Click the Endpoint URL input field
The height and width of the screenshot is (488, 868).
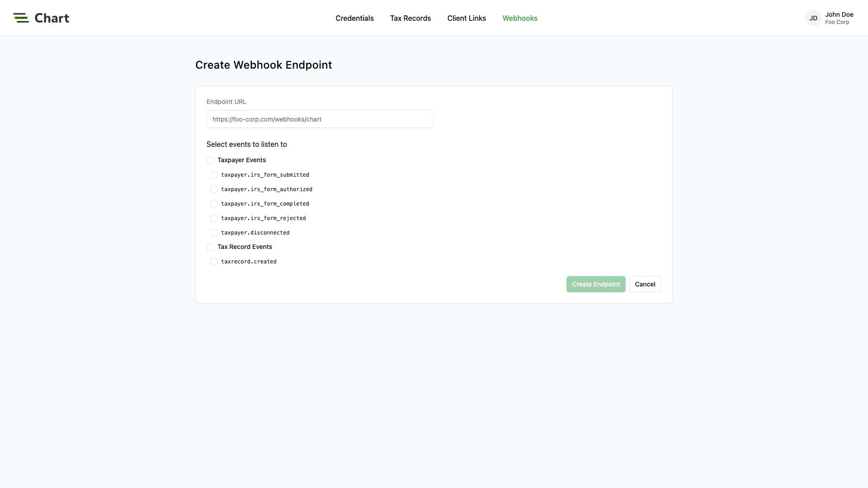(x=320, y=119)
